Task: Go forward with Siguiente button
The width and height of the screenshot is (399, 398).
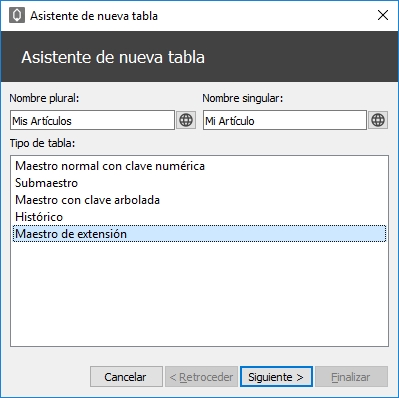Action: coord(276,377)
